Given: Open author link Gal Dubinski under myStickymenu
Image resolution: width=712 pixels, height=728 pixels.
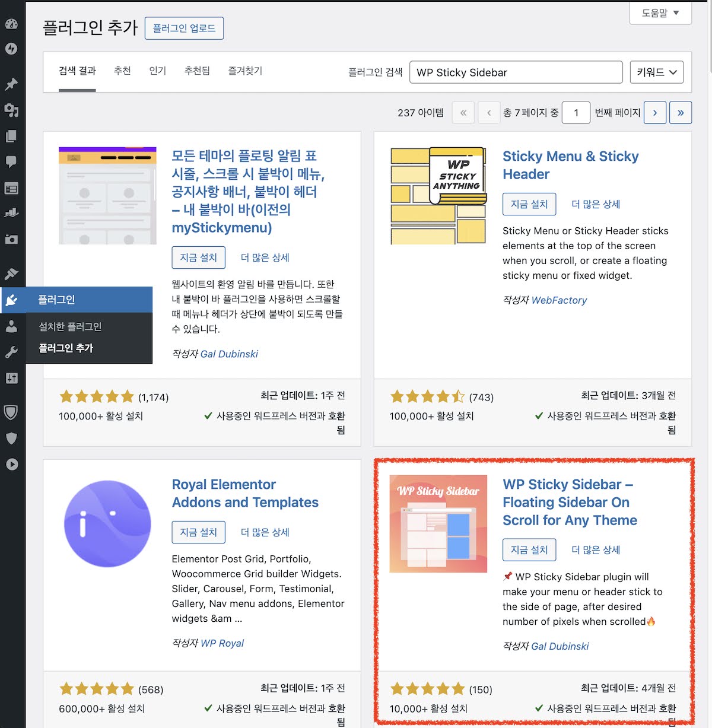Looking at the screenshot, I should pyautogui.click(x=229, y=354).
